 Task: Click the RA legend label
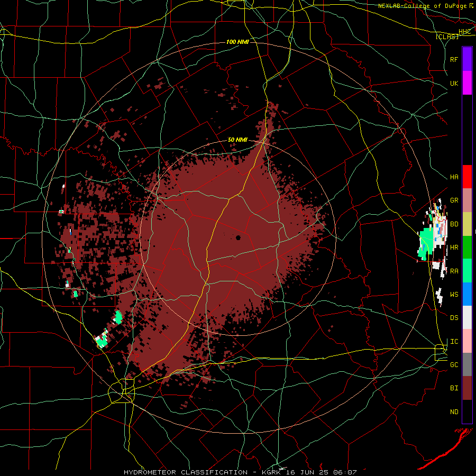coord(454,271)
